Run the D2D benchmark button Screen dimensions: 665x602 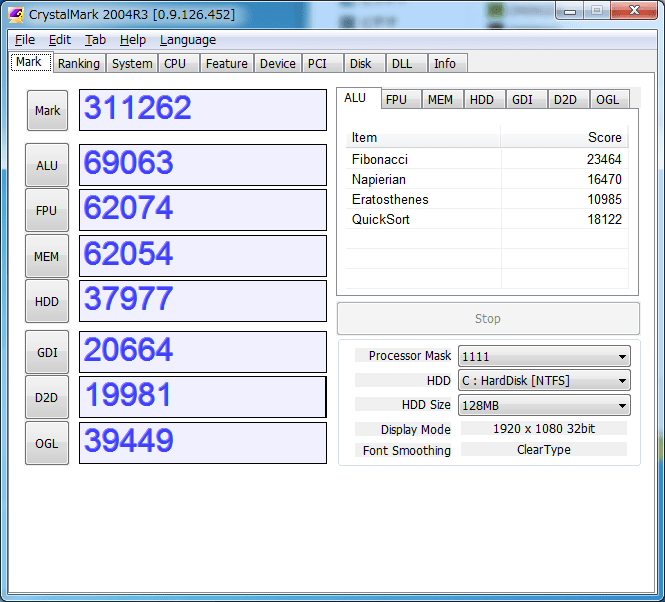coord(47,398)
